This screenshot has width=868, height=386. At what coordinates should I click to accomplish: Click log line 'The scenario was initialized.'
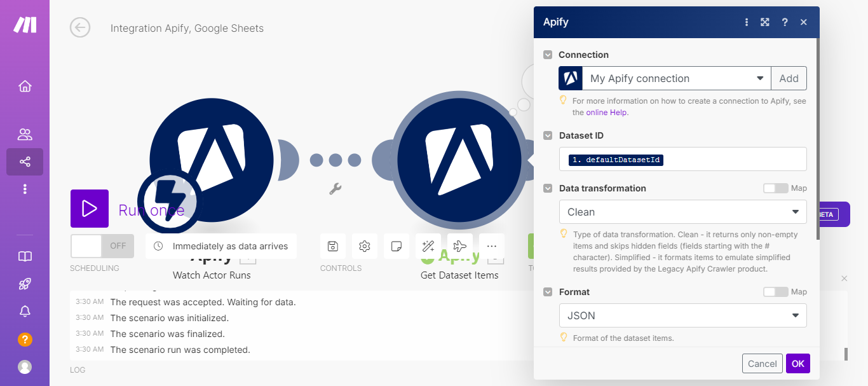click(169, 318)
